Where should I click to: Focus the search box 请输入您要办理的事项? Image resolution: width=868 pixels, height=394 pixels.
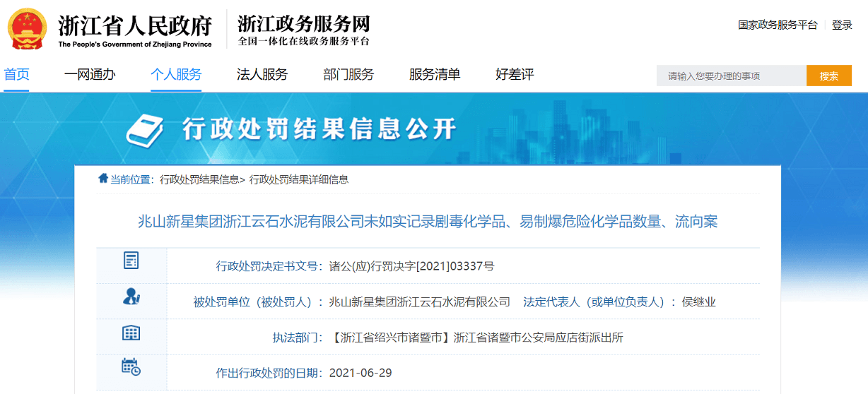point(731,76)
